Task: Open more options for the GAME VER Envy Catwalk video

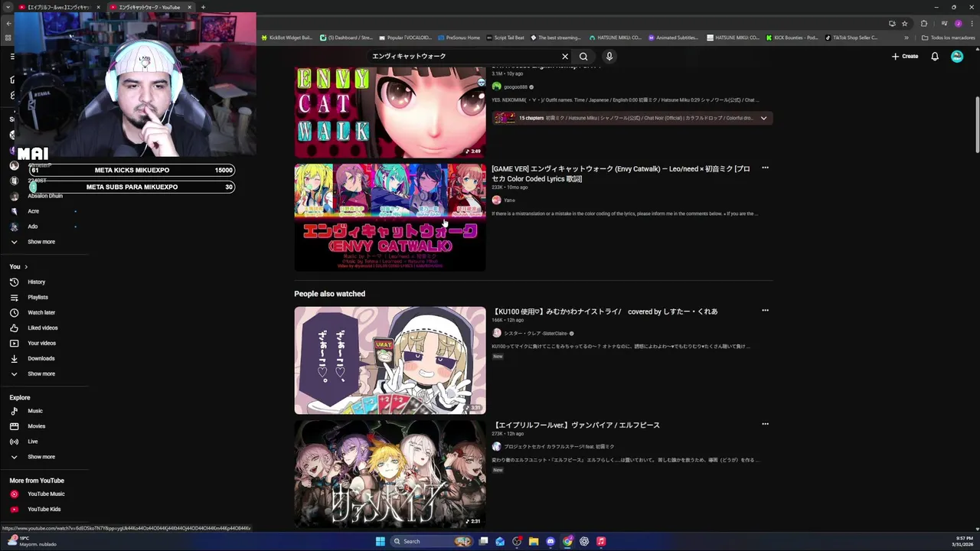Action: click(x=765, y=168)
